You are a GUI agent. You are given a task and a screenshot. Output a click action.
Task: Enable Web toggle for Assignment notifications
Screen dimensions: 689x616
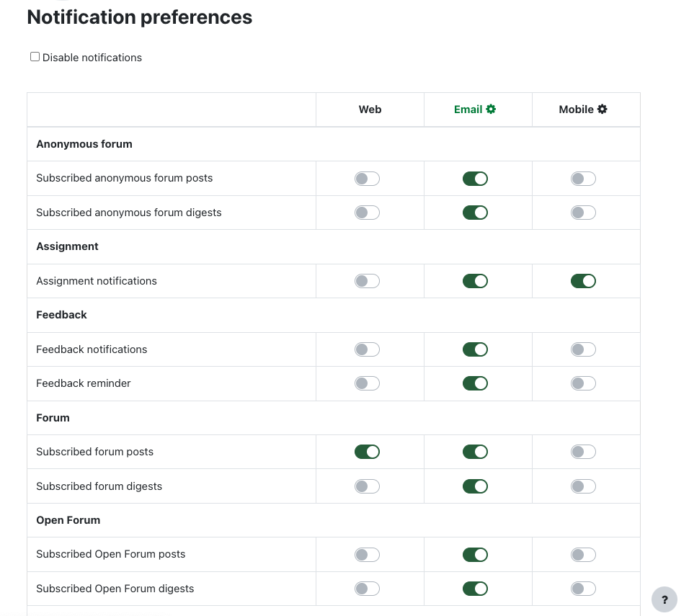click(x=367, y=281)
